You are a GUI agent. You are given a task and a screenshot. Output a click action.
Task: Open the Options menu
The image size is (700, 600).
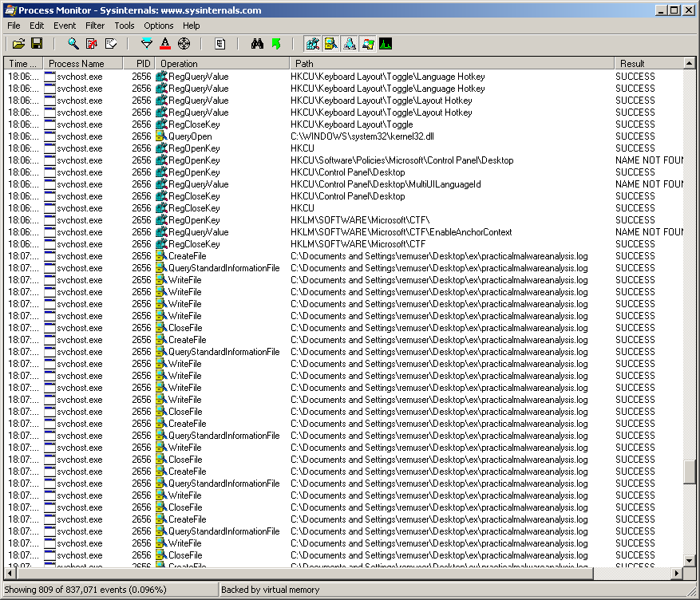tap(159, 26)
